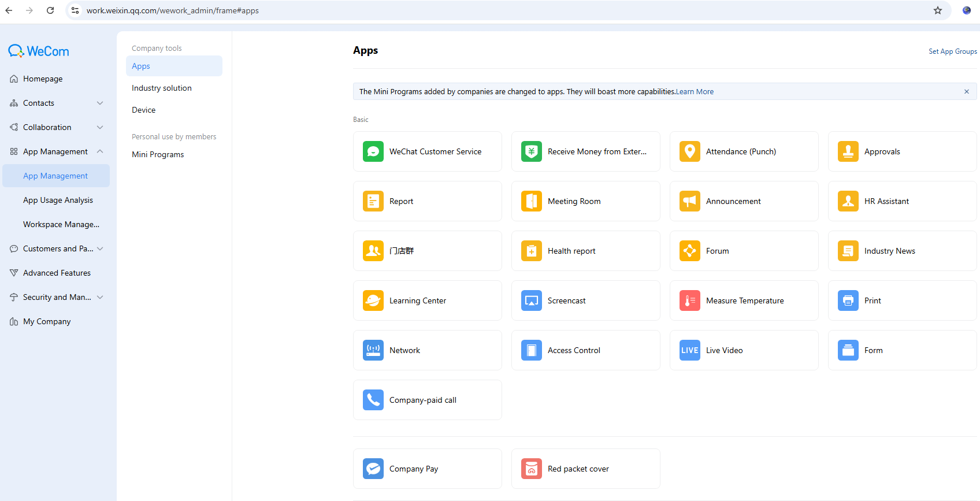This screenshot has width=980, height=501.
Task: Click the Learning Center label
Action: (x=418, y=300)
